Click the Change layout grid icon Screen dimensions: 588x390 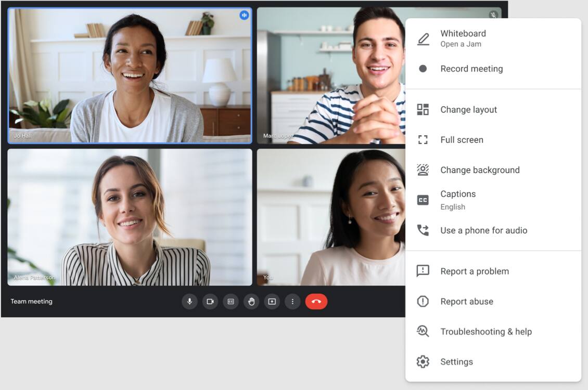coord(423,109)
